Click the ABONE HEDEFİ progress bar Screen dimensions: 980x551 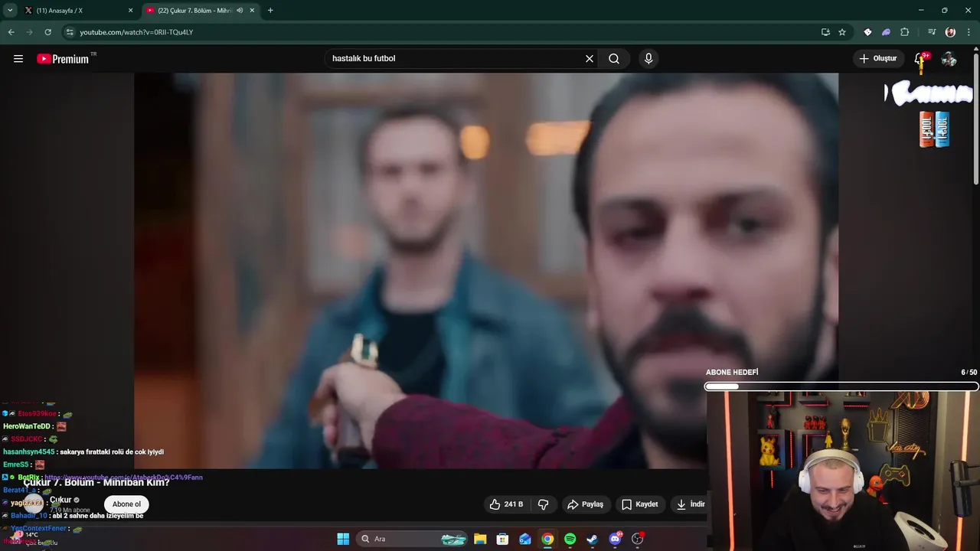841,386
